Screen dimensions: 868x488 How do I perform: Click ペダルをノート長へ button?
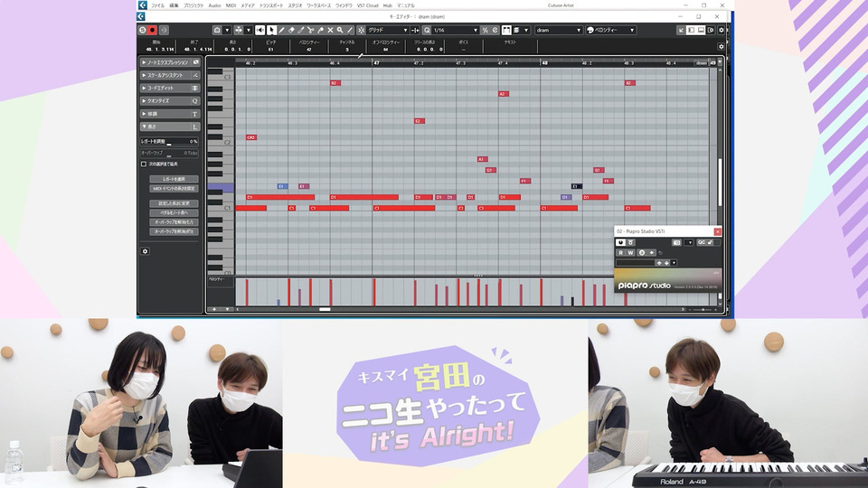coord(174,212)
